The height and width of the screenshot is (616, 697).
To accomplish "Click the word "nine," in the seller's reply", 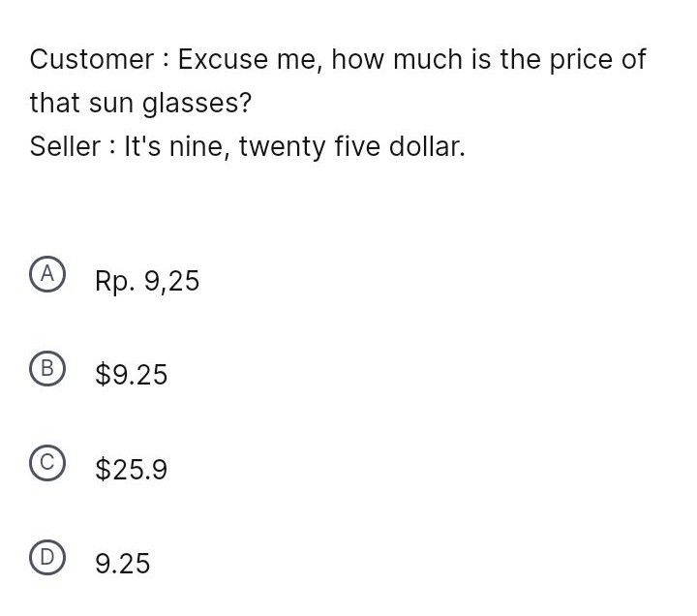I will [x=201, y=147].
